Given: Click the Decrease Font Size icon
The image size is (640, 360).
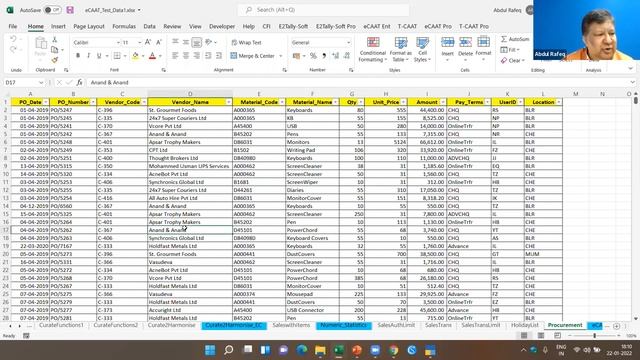Looking at the screenshot, I should [159, 42].
